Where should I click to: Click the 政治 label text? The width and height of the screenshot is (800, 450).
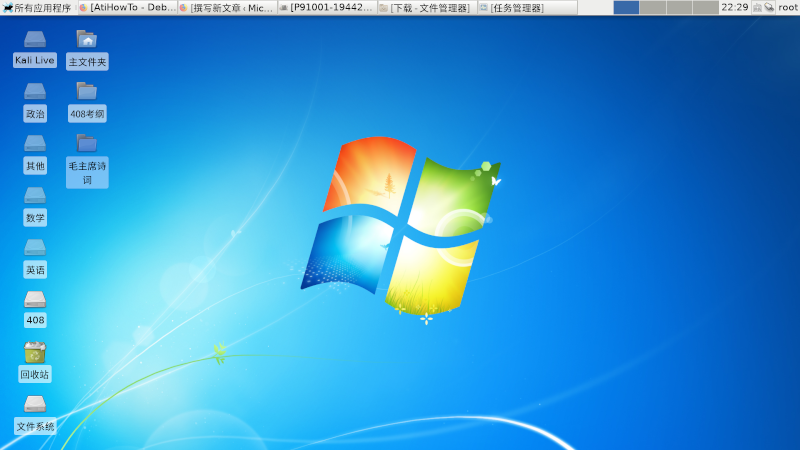point(35,114)
